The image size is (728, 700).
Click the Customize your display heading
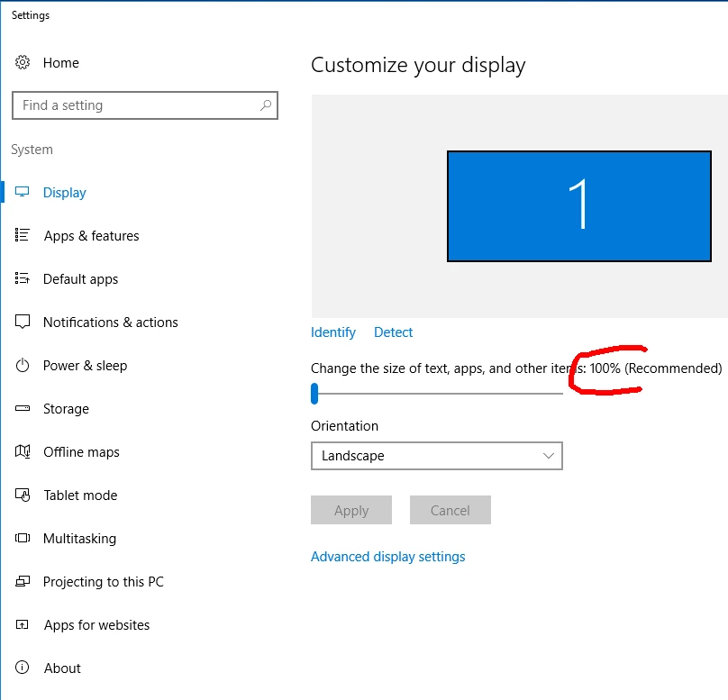click(418, 66)
